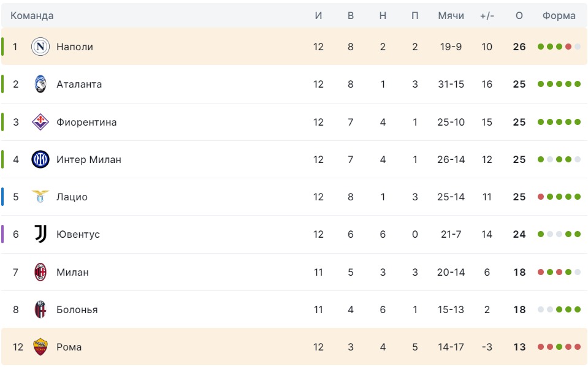Open the Milan red-black crest
588x367 pixels.
coord(40,272)
